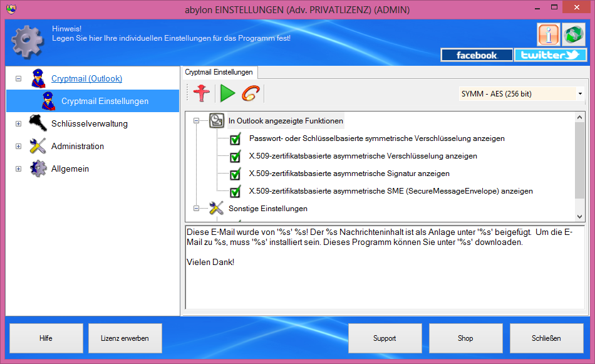Click the abylon app icon in title bar
The width and height of the screenshot is (595, 364).
pos(11,9)
